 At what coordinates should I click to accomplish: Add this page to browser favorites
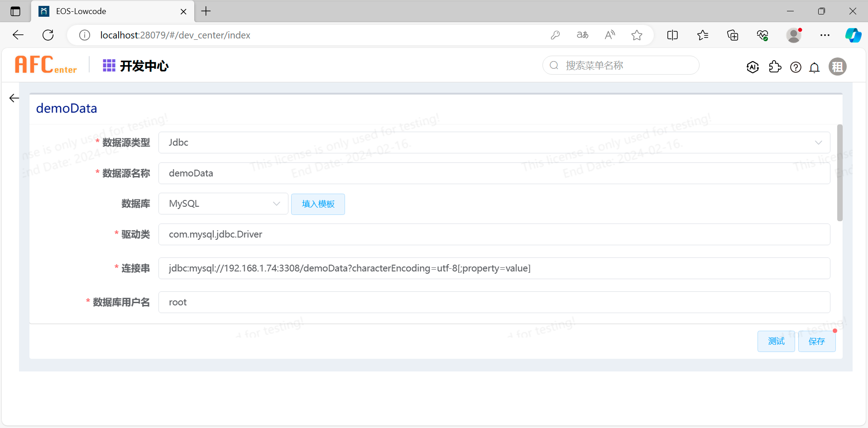637,35
